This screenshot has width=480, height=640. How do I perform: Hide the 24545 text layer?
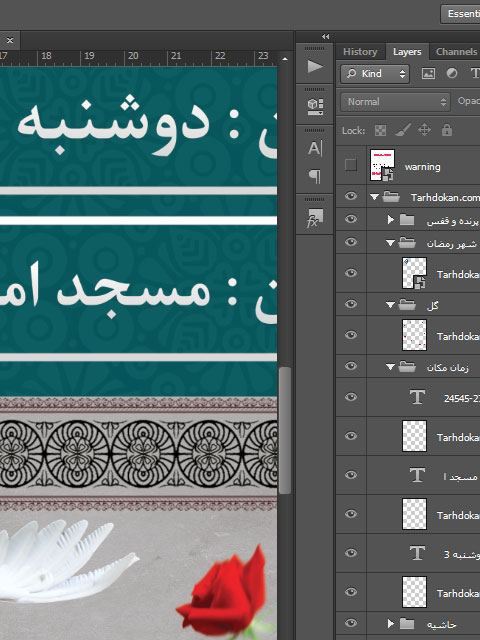351,397
